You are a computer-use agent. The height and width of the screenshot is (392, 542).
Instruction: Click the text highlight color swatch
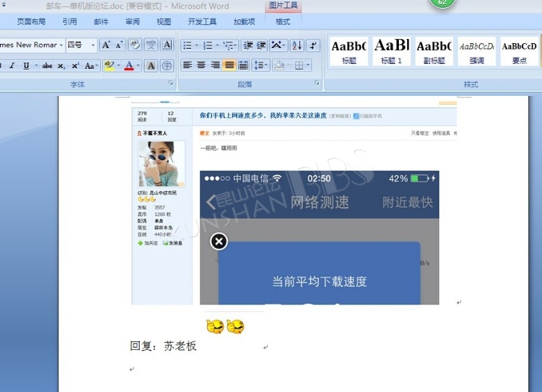pyautogui.click(x=108, y=66)
